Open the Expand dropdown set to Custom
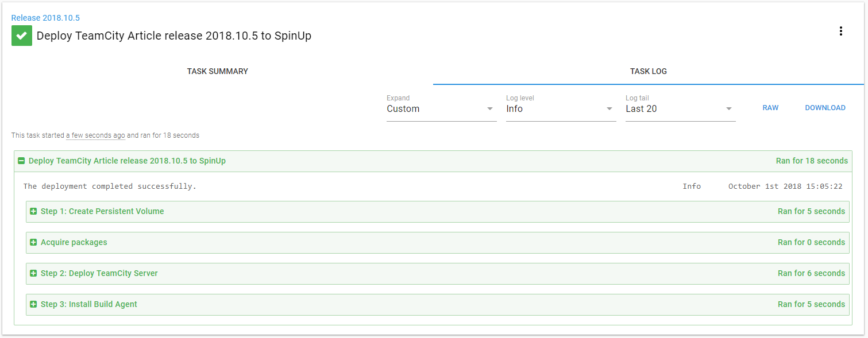Viewport: 868px width, 338px height. pyautogui.click(x=441, y=109)
